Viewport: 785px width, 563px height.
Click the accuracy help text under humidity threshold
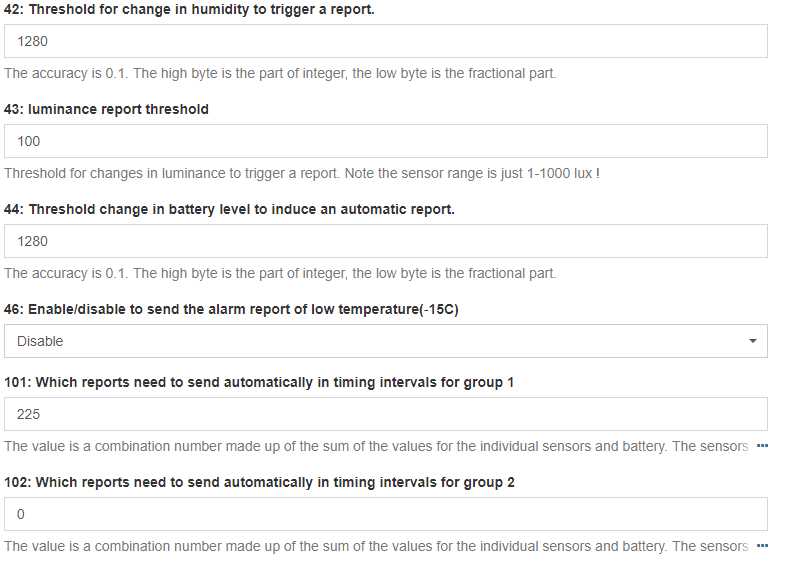pyautogui.click(x=280, y=73)
